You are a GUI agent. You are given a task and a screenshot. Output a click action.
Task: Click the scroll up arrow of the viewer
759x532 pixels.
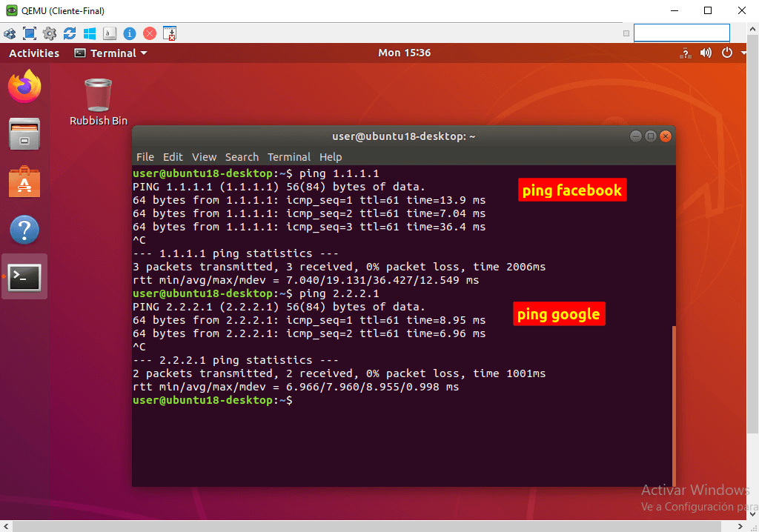[x=752, y=29]
